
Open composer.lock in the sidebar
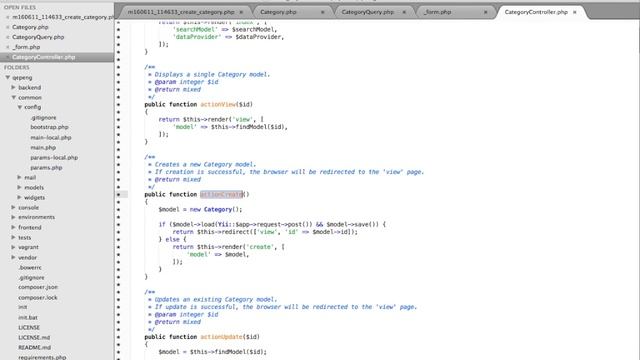[x=38, y=298]
